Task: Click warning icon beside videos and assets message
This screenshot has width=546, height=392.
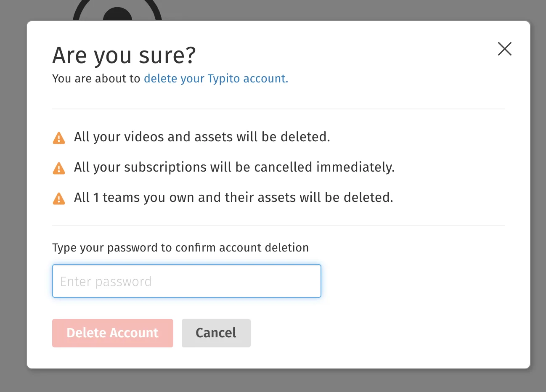Action: click(x=59, y=138)
